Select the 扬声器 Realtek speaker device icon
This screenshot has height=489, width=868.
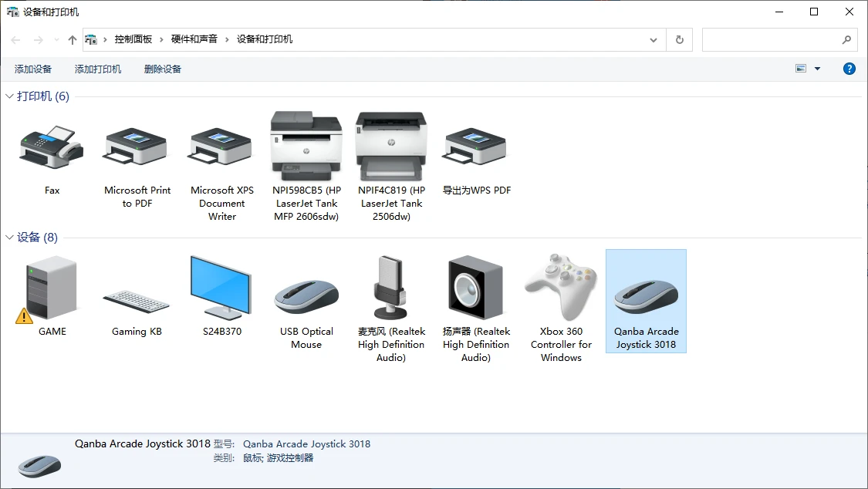point(475,288)
